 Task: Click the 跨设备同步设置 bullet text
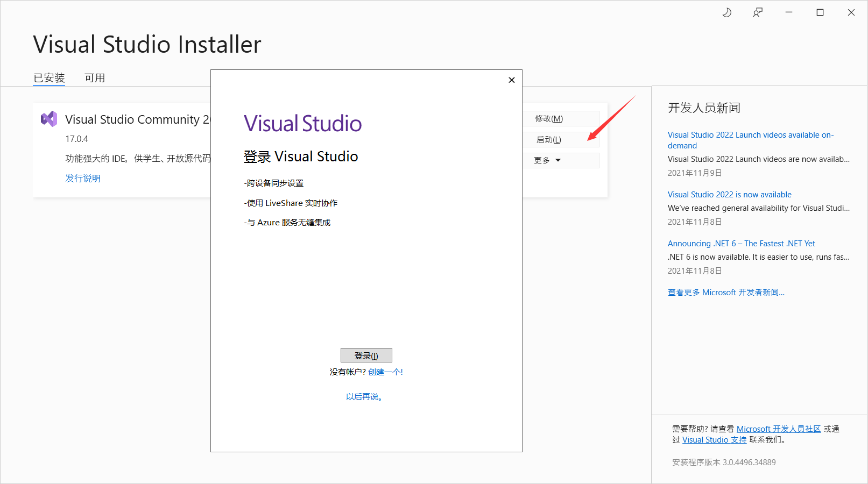(274, 183)
